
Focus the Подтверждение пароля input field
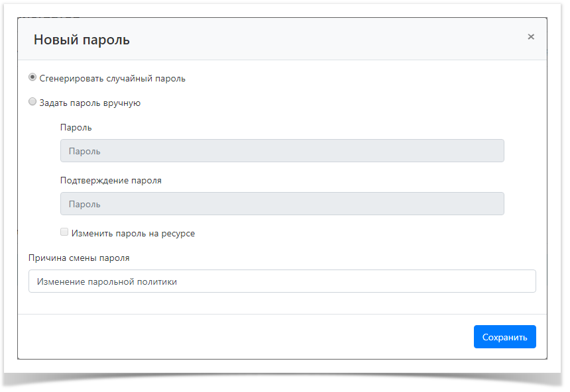click(282, 204)
